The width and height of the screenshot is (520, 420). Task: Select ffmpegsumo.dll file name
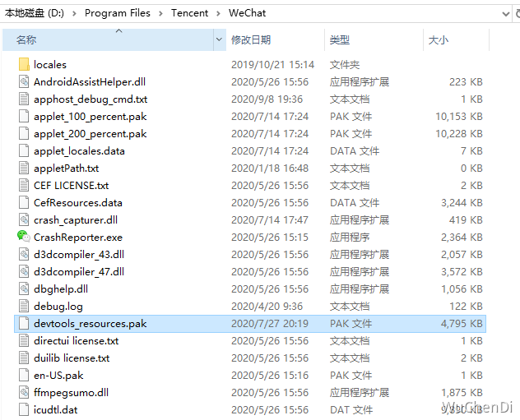72,393
